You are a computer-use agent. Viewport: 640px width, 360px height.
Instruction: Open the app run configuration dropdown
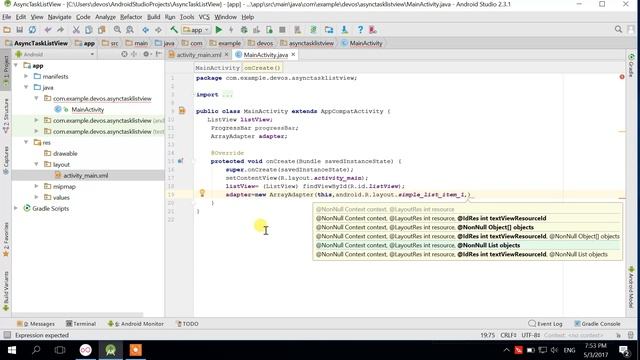pyautogui.click(x=196, y=30)
